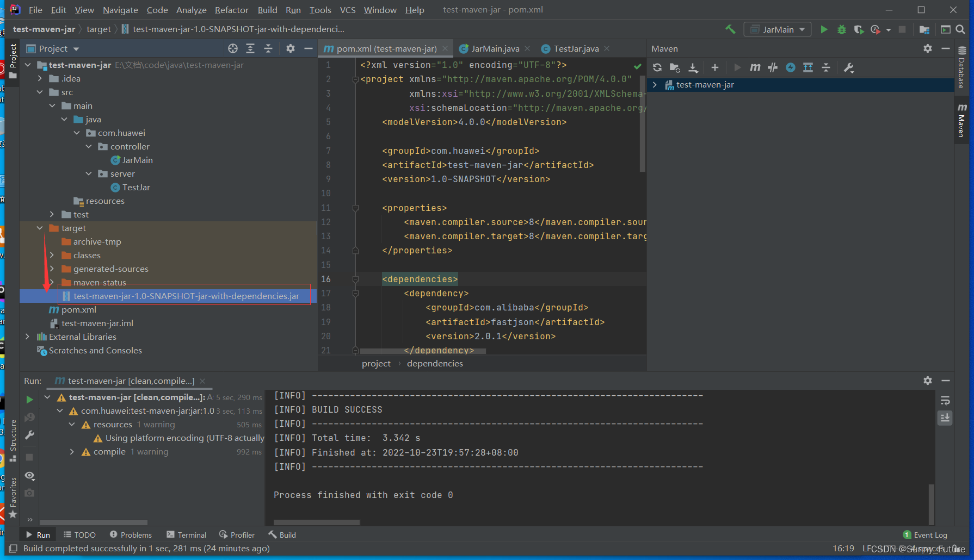Open the VCS menu
The width and height of the screenshot is (974, 560).
tap(347, 10)
